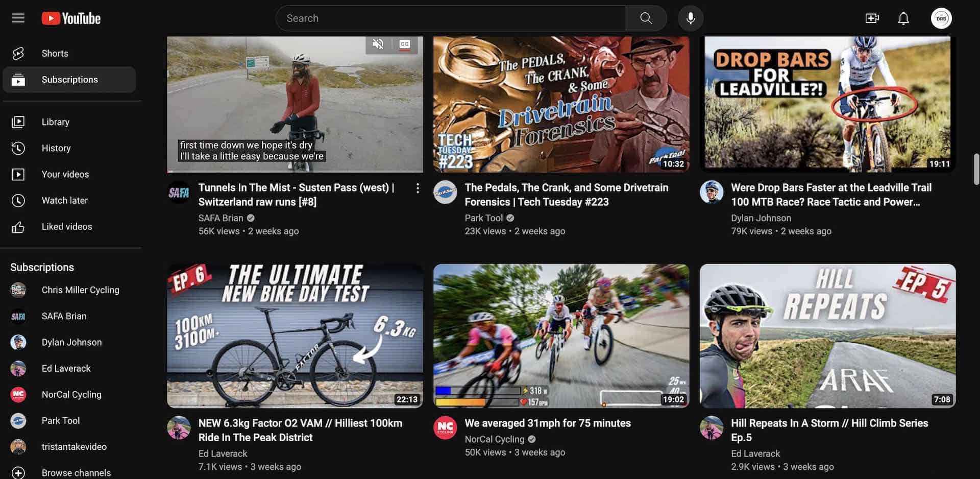Open the navigation hamburger menu
Image resolution: width=980 pixels, height=479 pixels.
point(18,17)
